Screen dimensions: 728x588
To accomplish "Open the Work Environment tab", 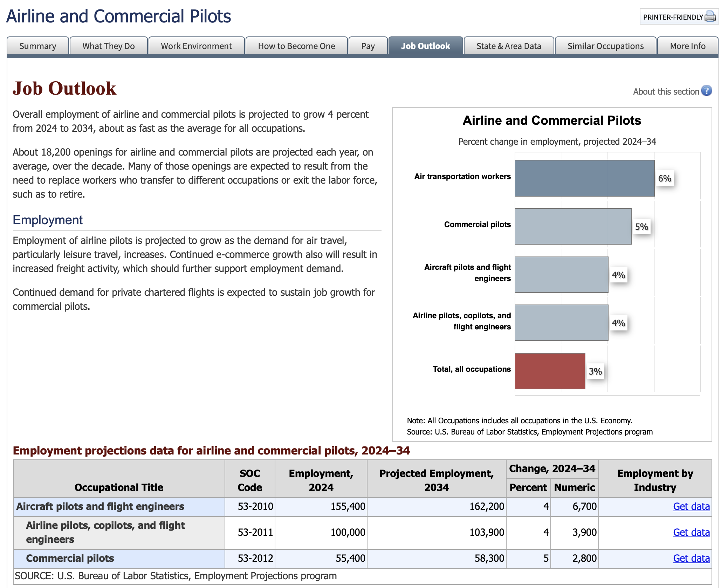I will point(196,46).
